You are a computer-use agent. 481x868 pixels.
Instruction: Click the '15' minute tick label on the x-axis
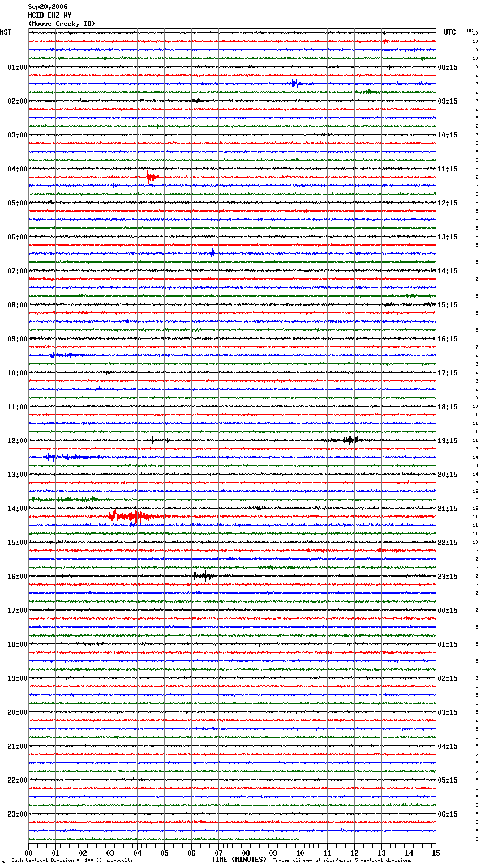pyautogui.click(x=436, y=853)
